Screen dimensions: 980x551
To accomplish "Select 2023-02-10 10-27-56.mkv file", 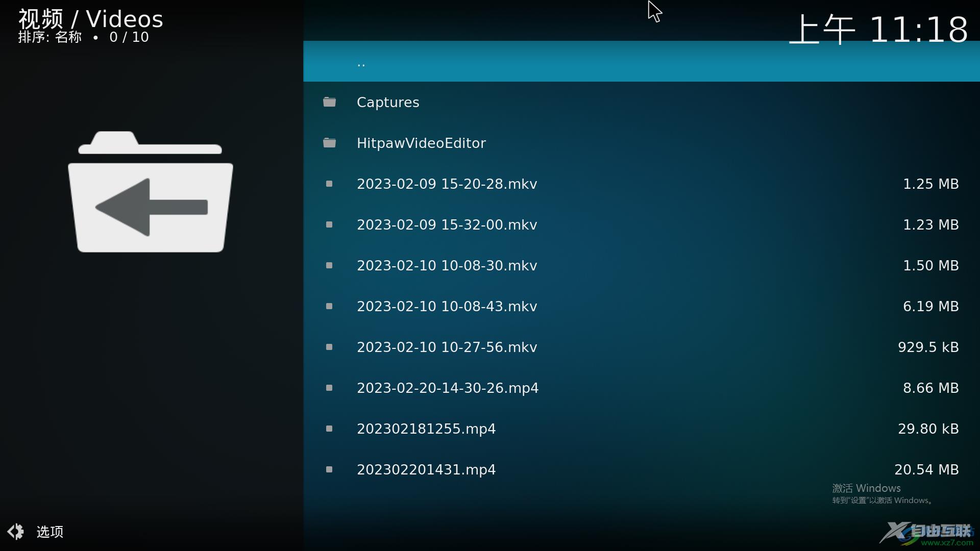I will (x=642, y=347).
